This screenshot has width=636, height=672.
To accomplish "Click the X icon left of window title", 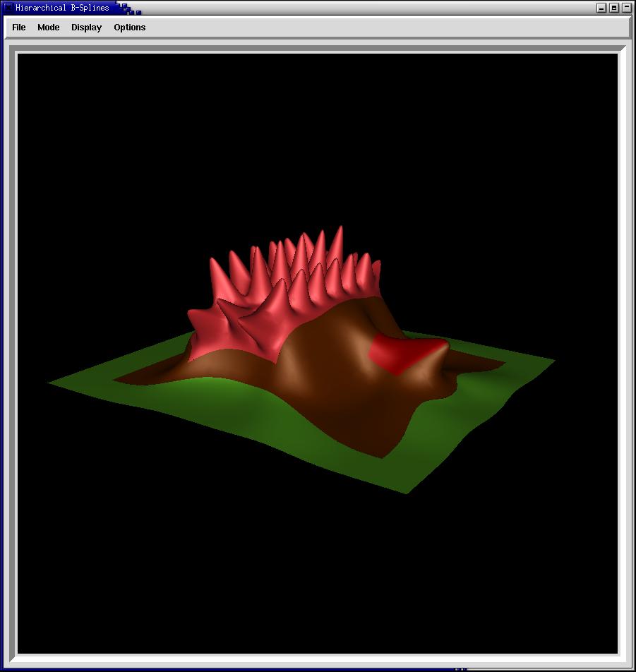I will 8,8.
